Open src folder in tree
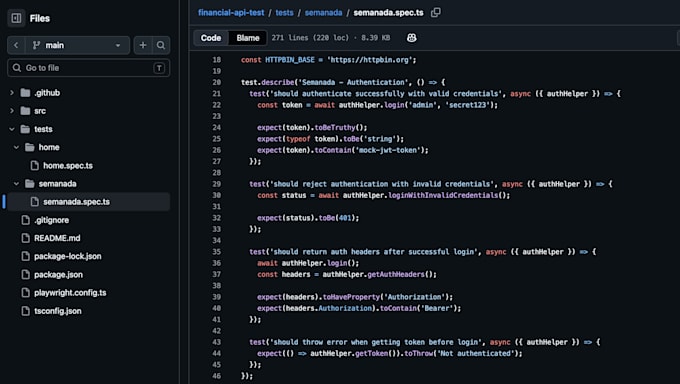The height and width of the screenshot is (384, 680). point(40,111)
